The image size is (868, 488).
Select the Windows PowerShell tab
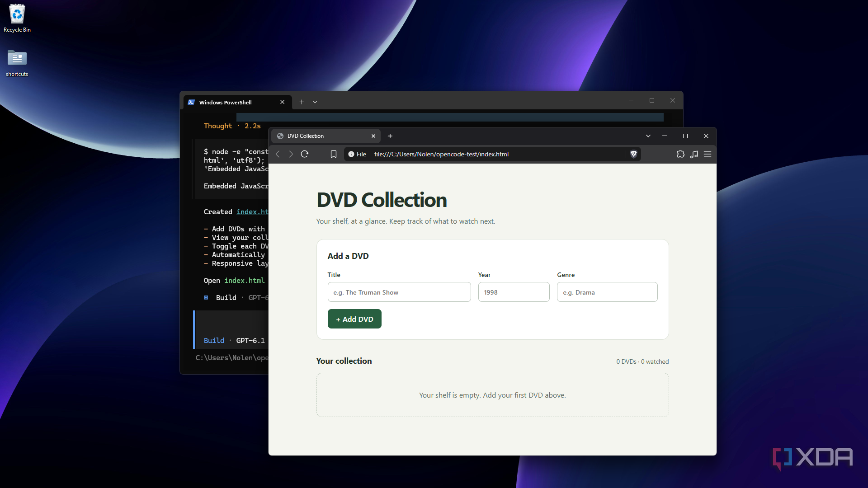tap(237, 102)
